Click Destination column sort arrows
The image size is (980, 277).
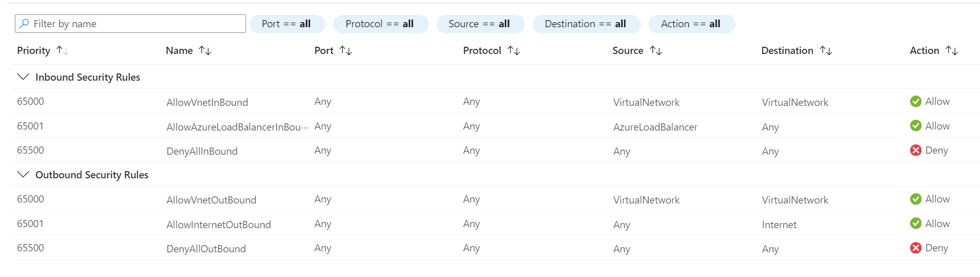[826, 50]
